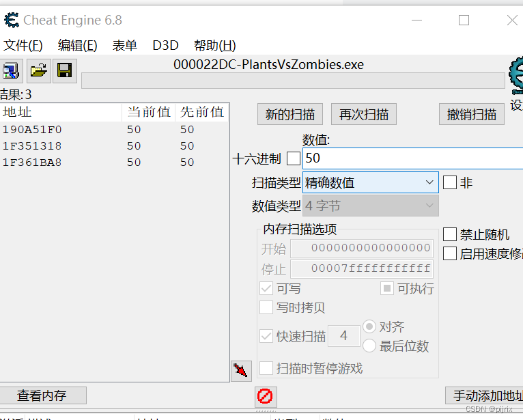Click the 结果:3 result count label
The height and width of the screenshot is (420, 523).
tap(16, 95)
